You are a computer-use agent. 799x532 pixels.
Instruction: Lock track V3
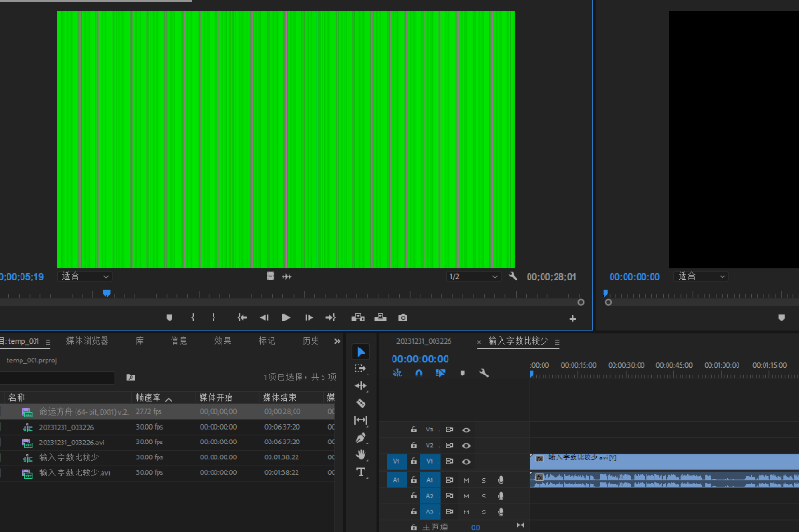coord(414,430)
